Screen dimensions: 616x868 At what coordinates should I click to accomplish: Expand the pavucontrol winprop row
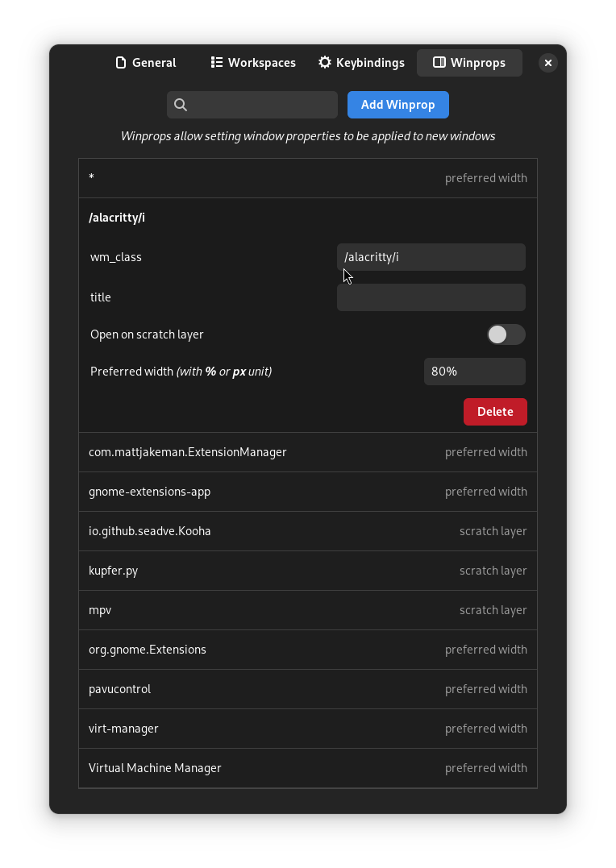coord(307,689)
